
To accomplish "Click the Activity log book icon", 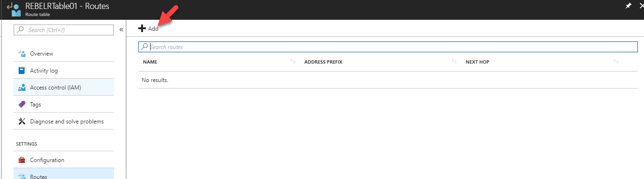I will pyautogui.click(x=22, y=71).
